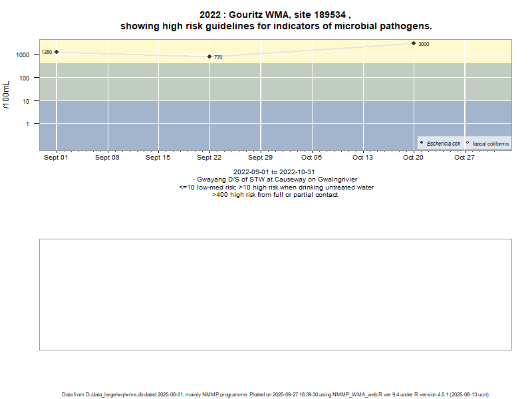This screenshot has height=399, width=532.
Task: Click the Oct 27 x-axis label
Action: pos(464,158)
